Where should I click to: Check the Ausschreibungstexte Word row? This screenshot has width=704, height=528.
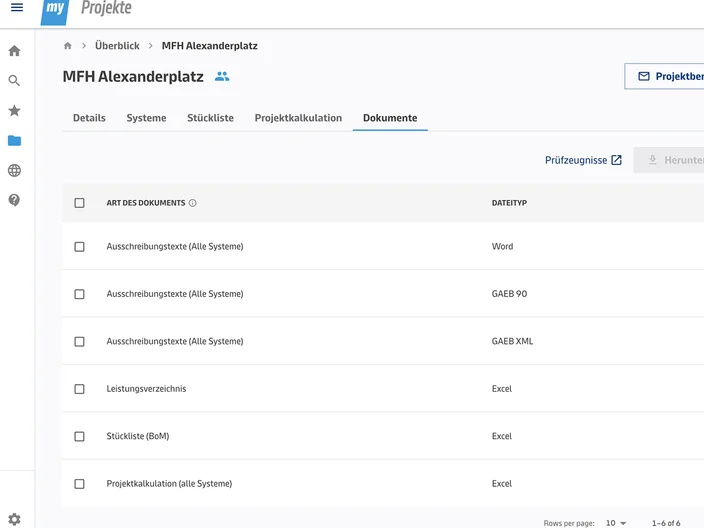tap(79, 247)
